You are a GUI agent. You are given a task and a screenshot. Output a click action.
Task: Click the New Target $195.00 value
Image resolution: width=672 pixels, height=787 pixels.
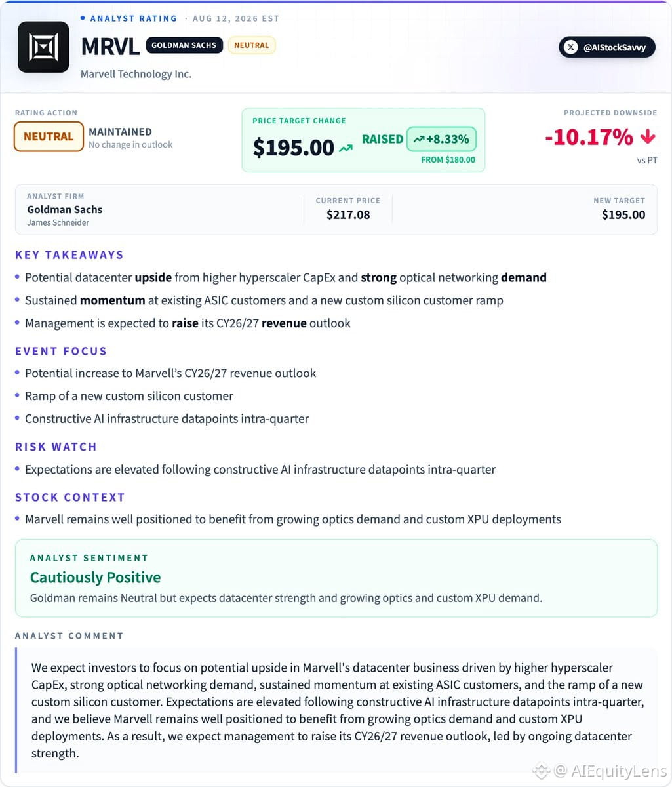(x=623, y=214)
